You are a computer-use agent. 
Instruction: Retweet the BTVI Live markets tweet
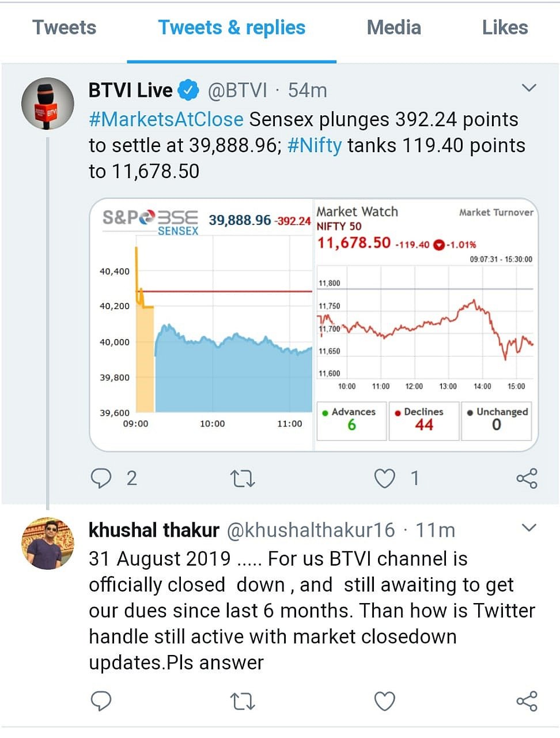[x=243, y=479]
